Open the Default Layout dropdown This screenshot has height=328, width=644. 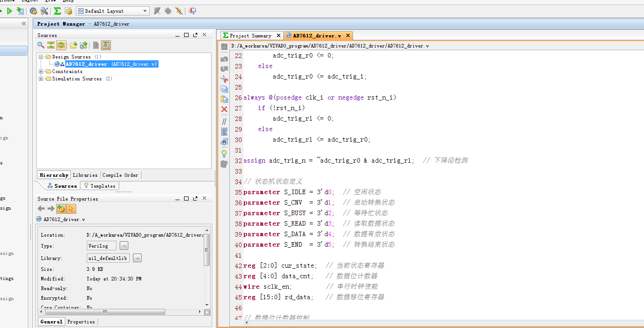tap(113, 11)
